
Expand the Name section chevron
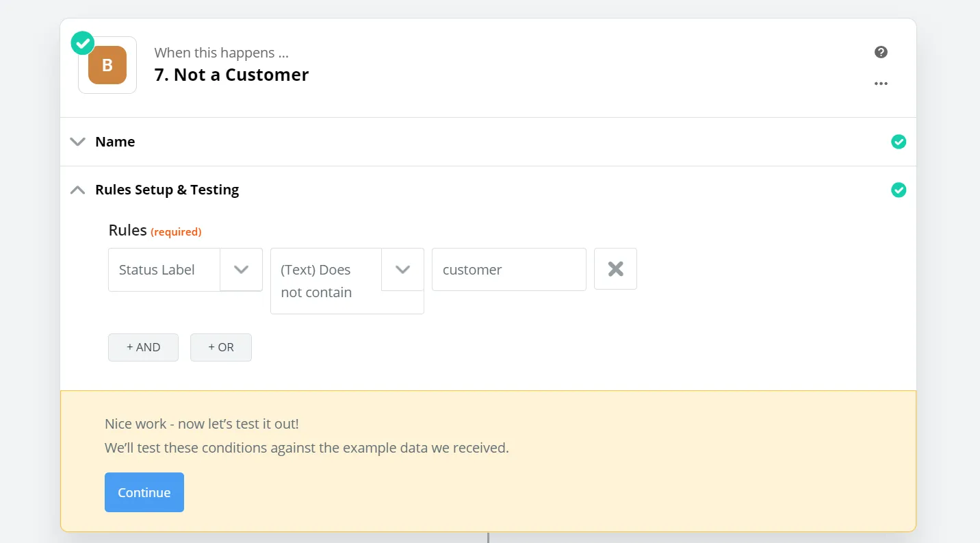(x=78, y=142)
